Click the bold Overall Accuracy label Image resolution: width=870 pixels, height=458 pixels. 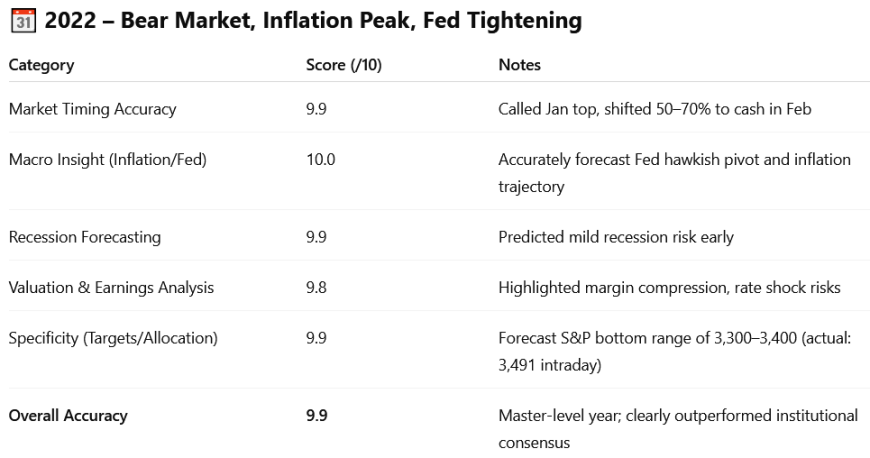click(x=68, y=415)
